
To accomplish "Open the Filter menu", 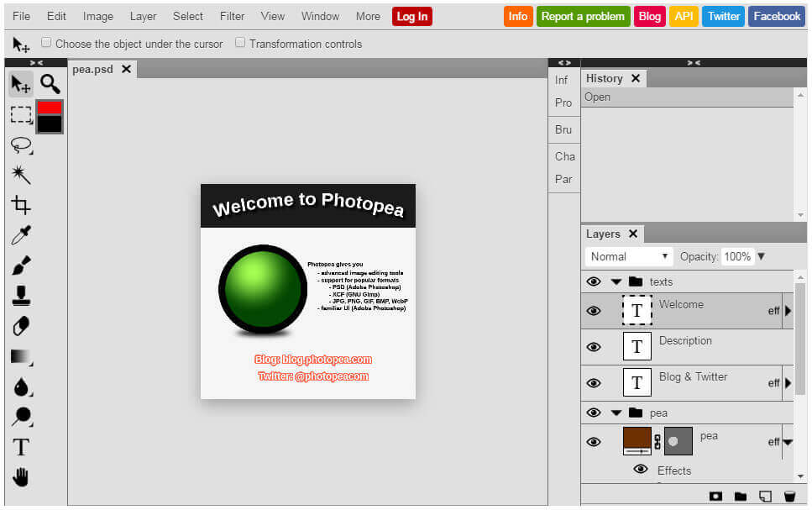I will click(232, 16).
